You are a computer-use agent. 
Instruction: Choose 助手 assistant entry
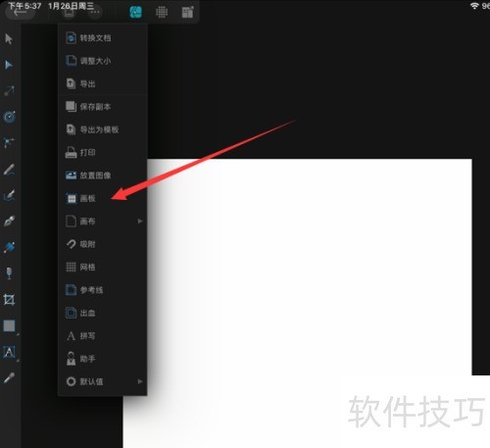103,359
